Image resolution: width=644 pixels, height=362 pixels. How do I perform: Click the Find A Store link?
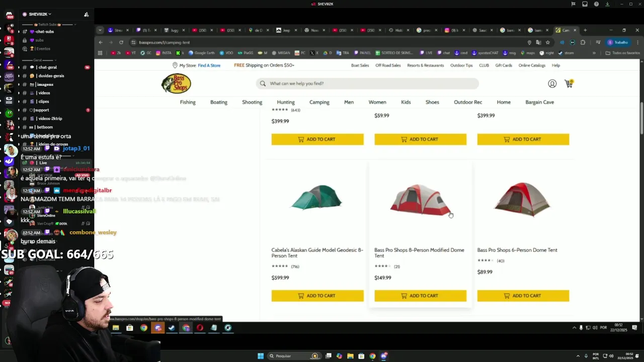pyautogui.click(x=209, y=65)
